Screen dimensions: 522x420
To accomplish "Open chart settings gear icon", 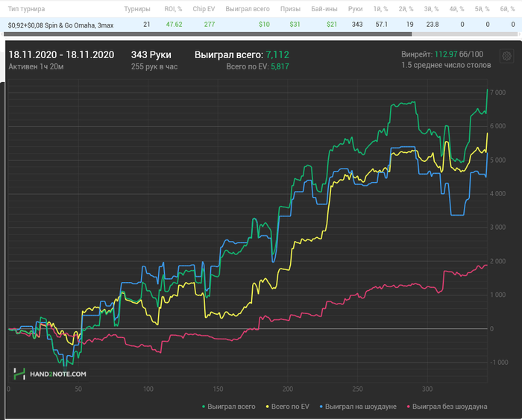I will [506, 56].
